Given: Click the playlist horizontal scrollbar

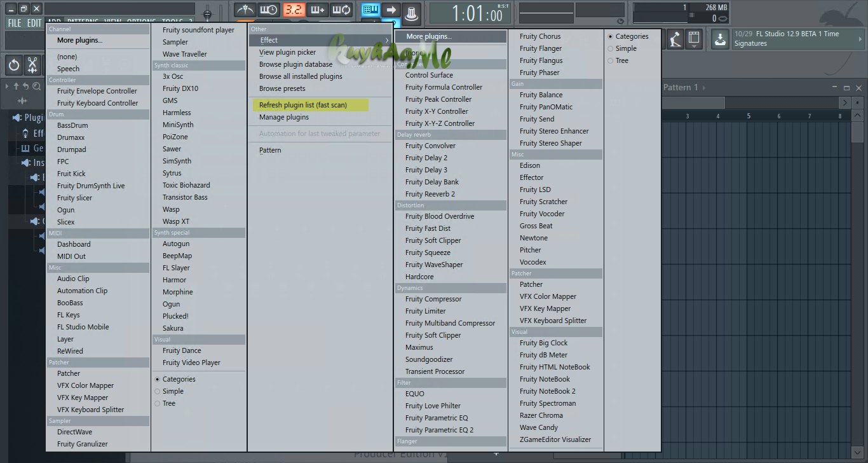Looking at the screenshot, I should coord(693,102).
